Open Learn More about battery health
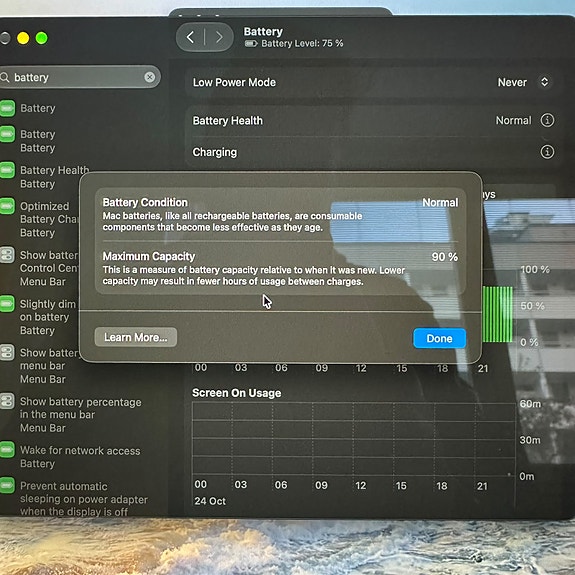The height and width of the screenshot is (575, 575). pyautogui.click(x=136, y=337)
